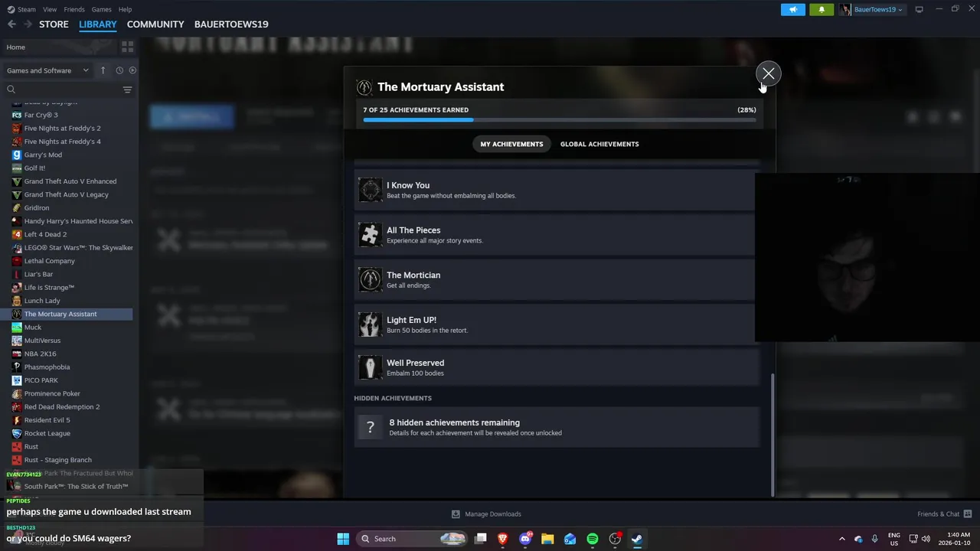
Task: Click the library search field
Action: point(63,90)
